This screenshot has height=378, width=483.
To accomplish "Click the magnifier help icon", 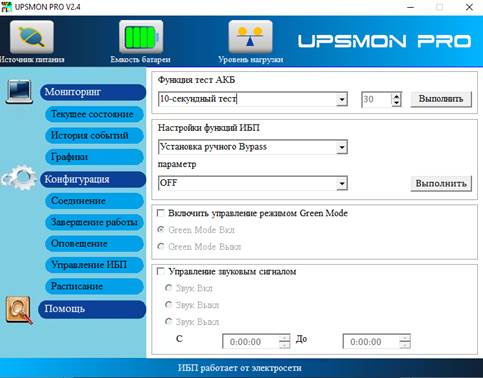I will coord(19,310).
